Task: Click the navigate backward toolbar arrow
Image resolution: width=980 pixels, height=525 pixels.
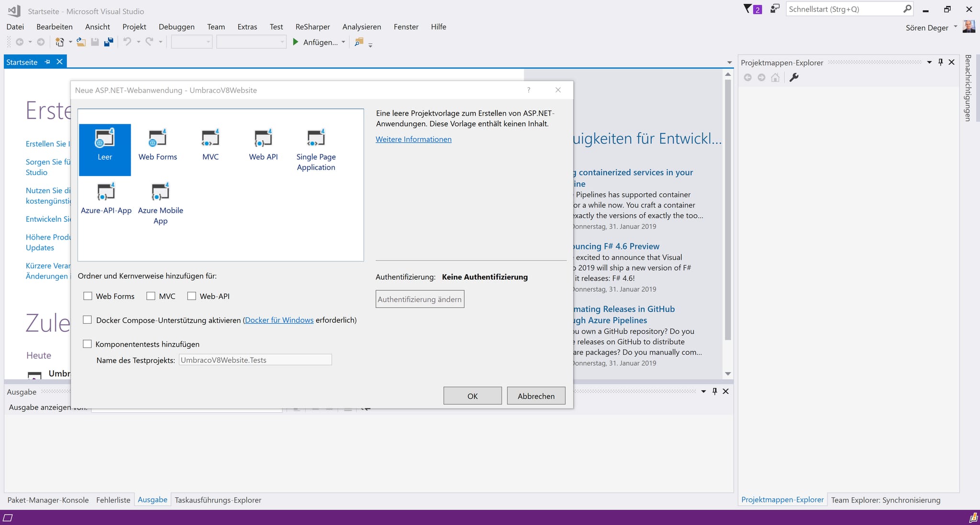Action: point(20,42)
